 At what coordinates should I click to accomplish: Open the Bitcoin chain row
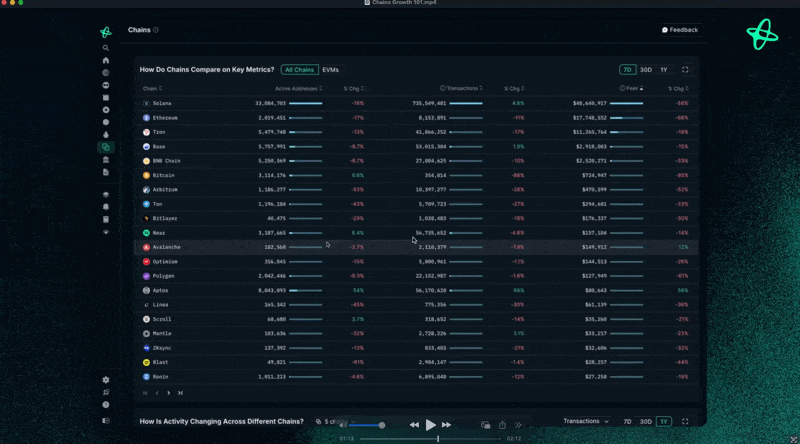point(416,175)
